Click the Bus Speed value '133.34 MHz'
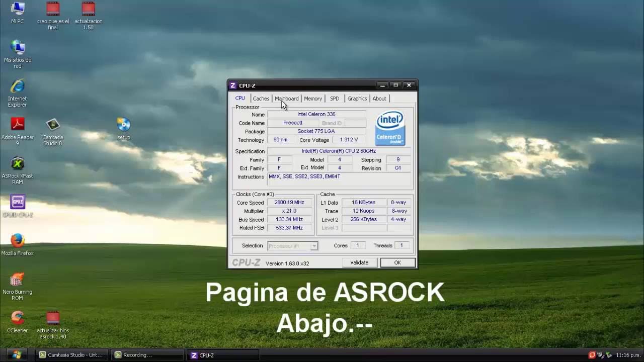 pos(289,220)
